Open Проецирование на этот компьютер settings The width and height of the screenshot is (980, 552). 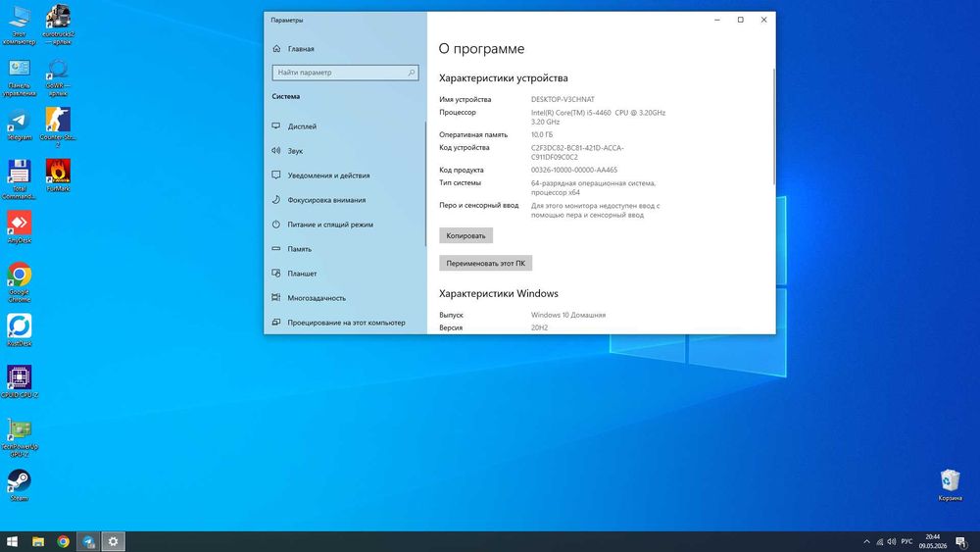tap(346, 323)
